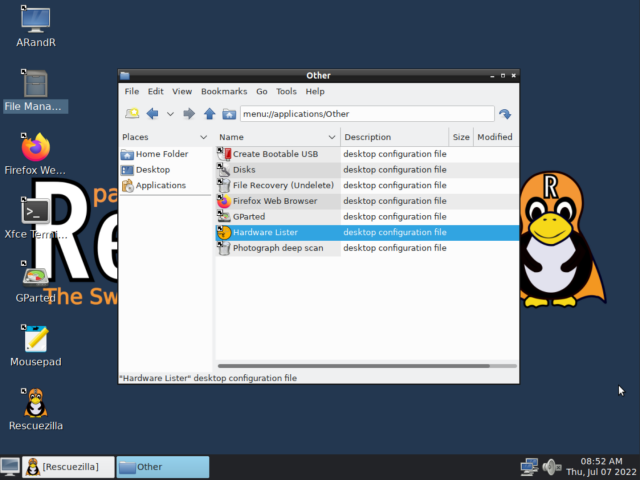Sort by the Size column header

pos(461,137)
